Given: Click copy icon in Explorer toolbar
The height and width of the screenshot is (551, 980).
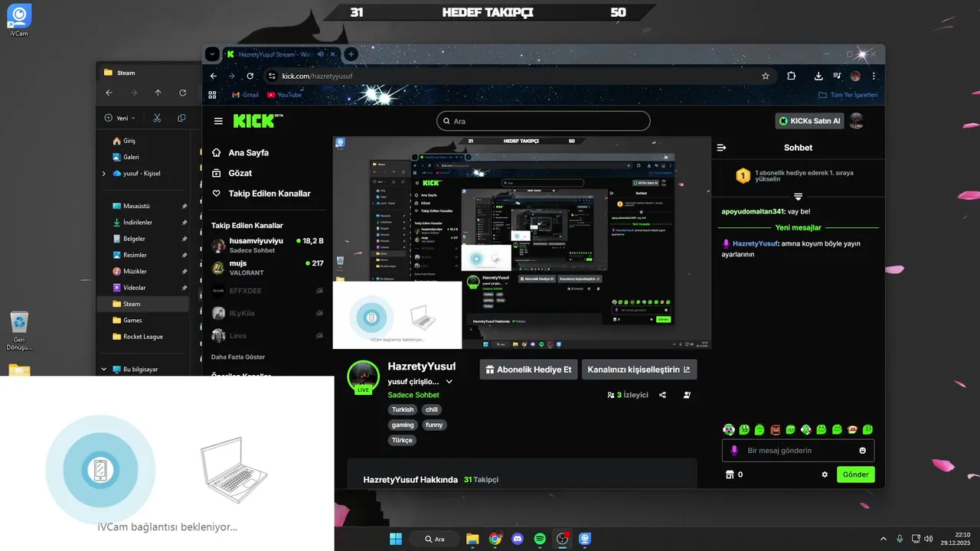Looking at the screenshot, I should (181, 118).
